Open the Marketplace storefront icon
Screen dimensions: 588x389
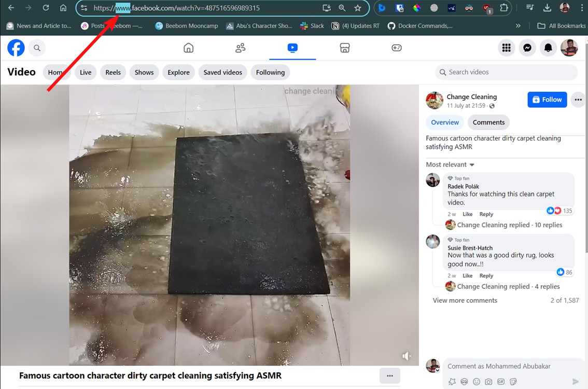point(344,48)
